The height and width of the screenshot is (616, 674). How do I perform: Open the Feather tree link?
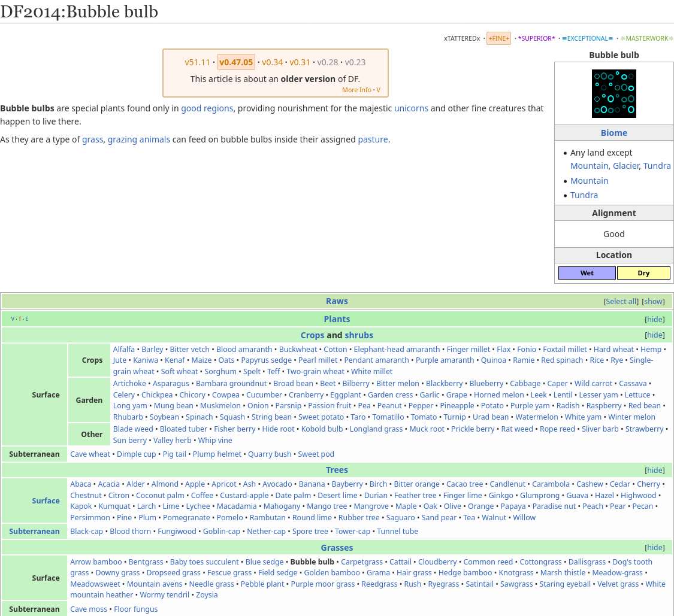click(x=415, y=495)
